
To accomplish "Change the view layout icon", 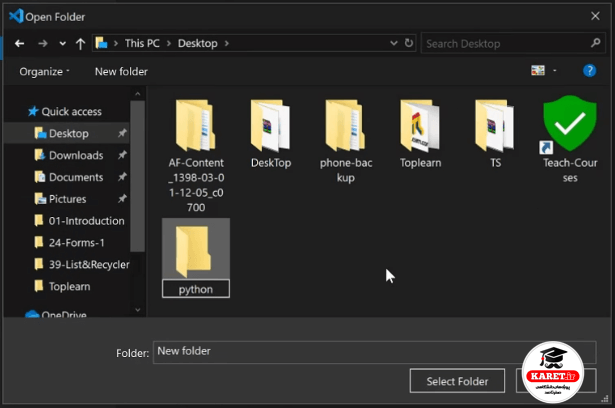I will 538,71.
